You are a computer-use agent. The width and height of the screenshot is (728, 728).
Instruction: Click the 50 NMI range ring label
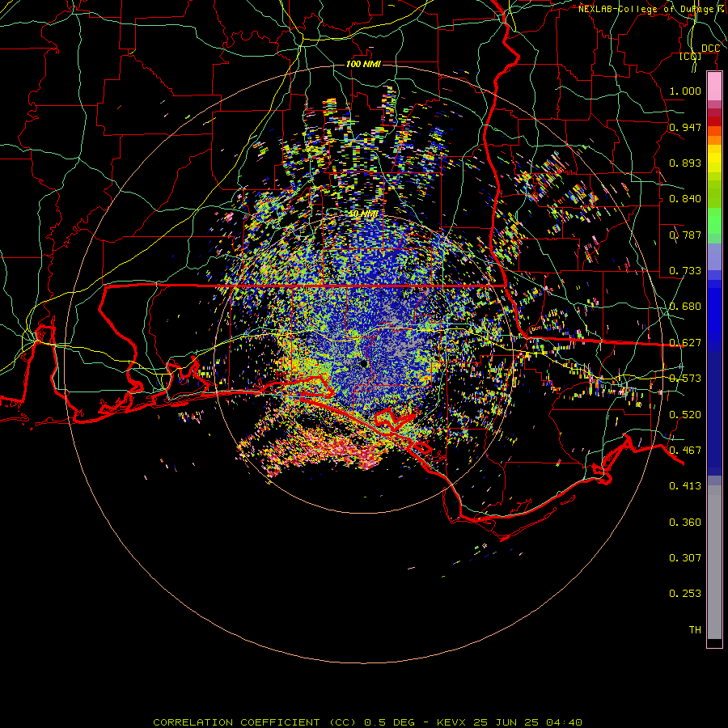point(363,214)
